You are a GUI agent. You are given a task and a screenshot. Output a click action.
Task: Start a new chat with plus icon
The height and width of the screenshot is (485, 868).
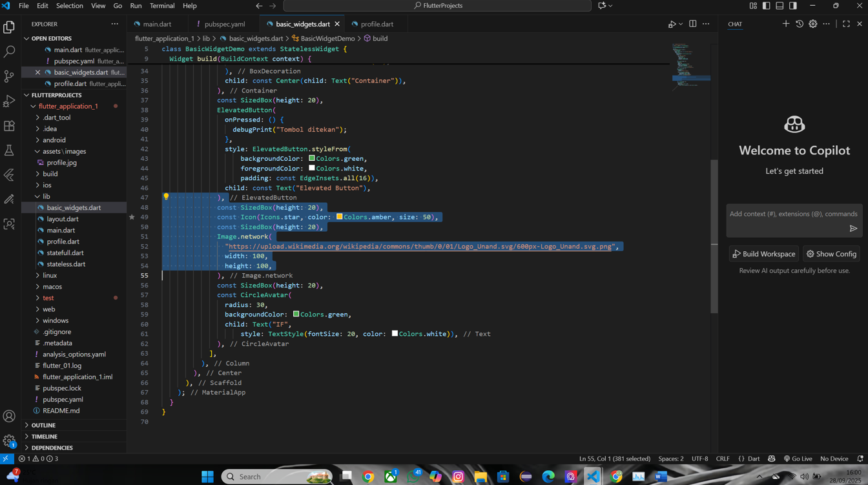pyautogui.click(x=786, y=24)
